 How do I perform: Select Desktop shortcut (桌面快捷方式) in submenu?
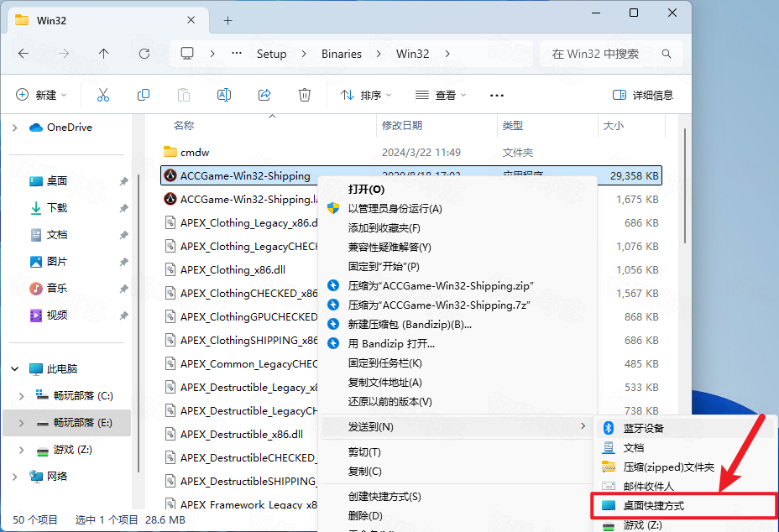click(684, 506)
